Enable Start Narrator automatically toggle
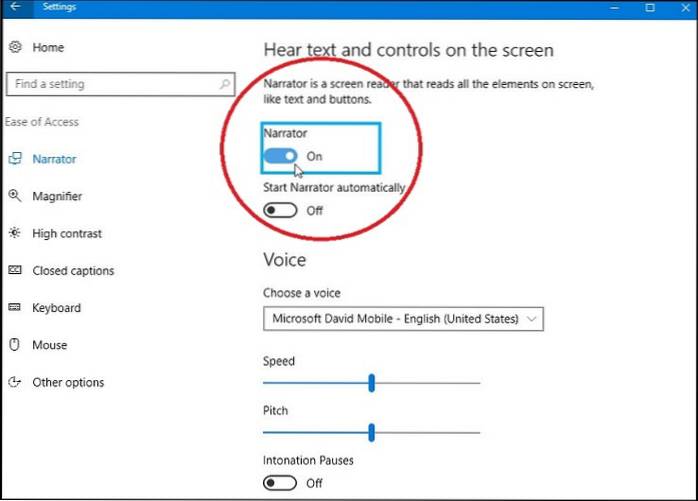The height and width of the screenshot is (501, 698). point(281,210)
